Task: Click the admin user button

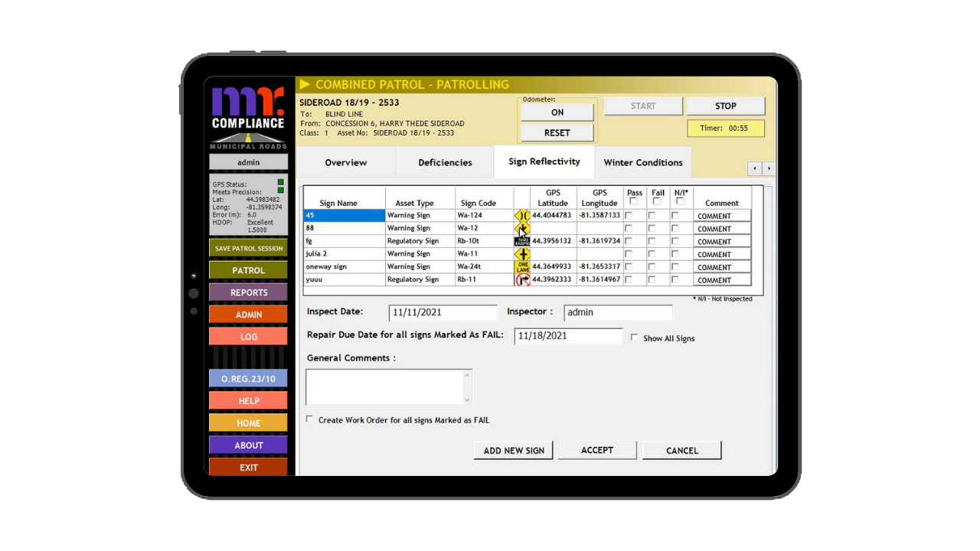Action: coord(248,162)
